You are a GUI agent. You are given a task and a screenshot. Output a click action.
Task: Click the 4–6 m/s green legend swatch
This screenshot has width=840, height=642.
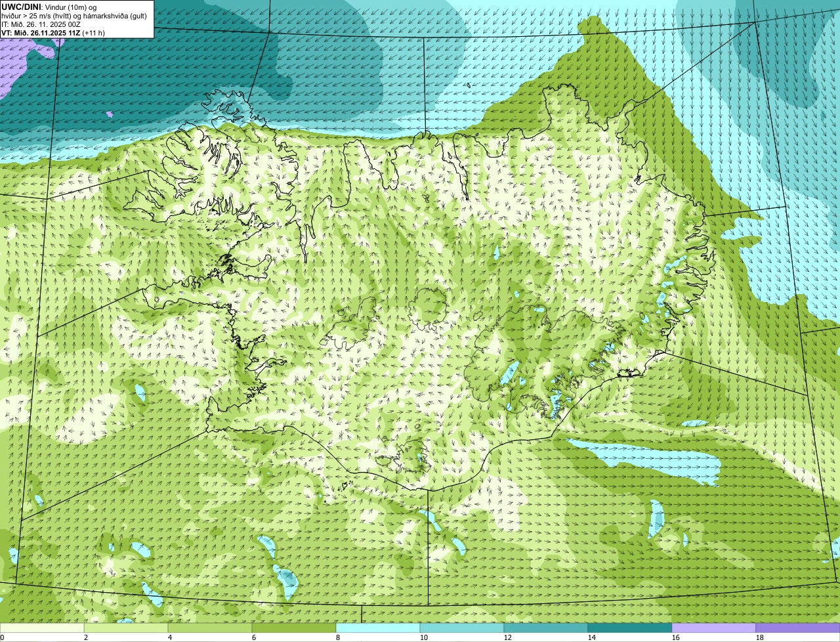pyautogui.click(x=210, y=628)
